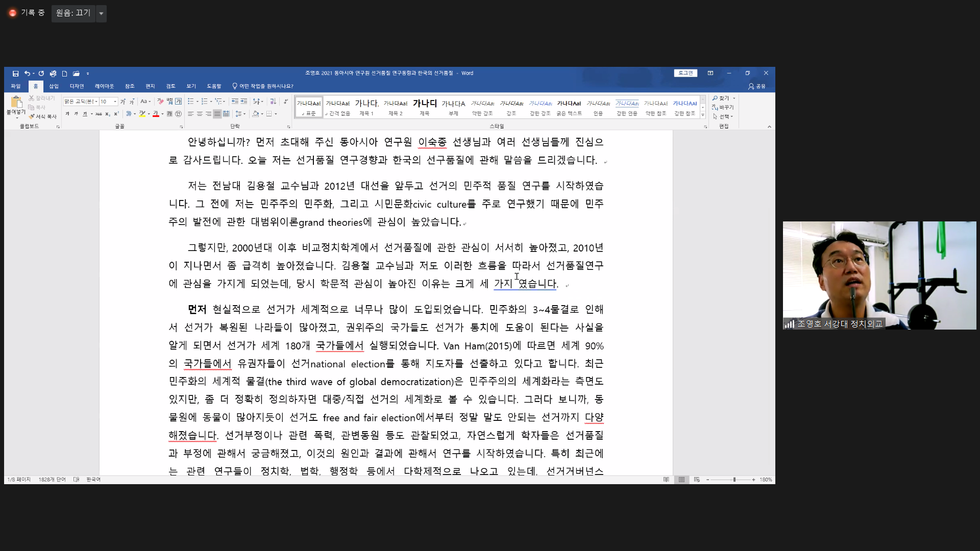Sort the selected paragraphs

click(273, 102)
